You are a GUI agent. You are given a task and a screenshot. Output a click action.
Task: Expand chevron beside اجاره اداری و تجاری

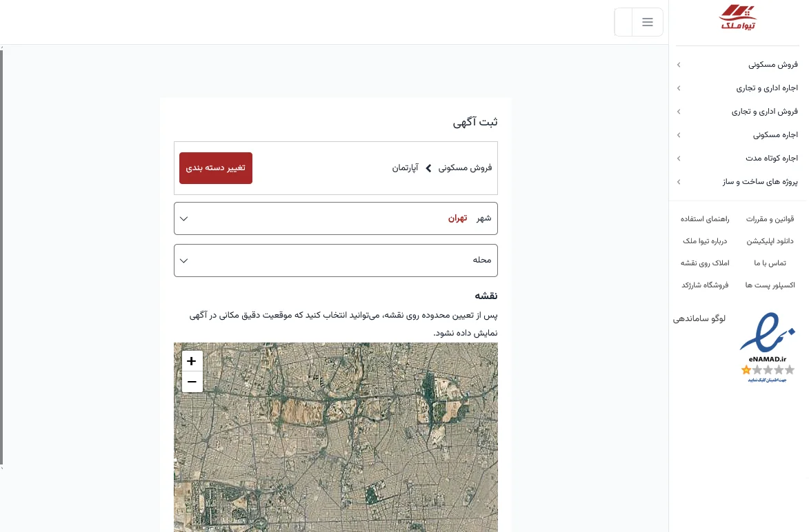[679, 88]
